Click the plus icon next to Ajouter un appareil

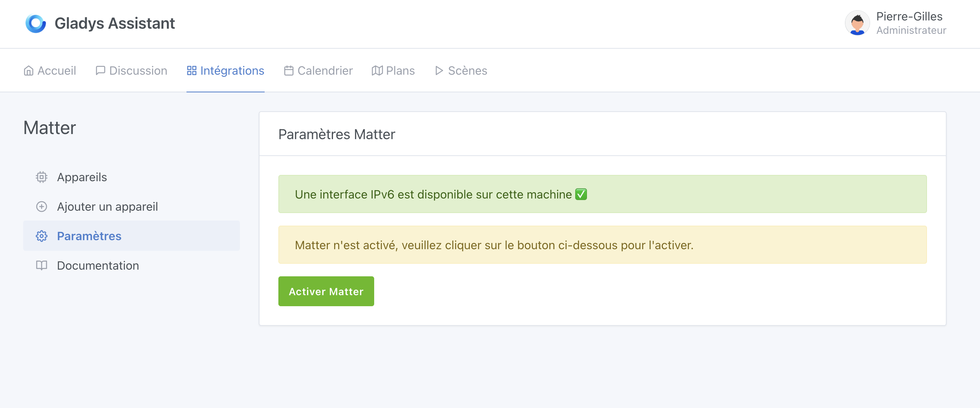click(42, 206)
